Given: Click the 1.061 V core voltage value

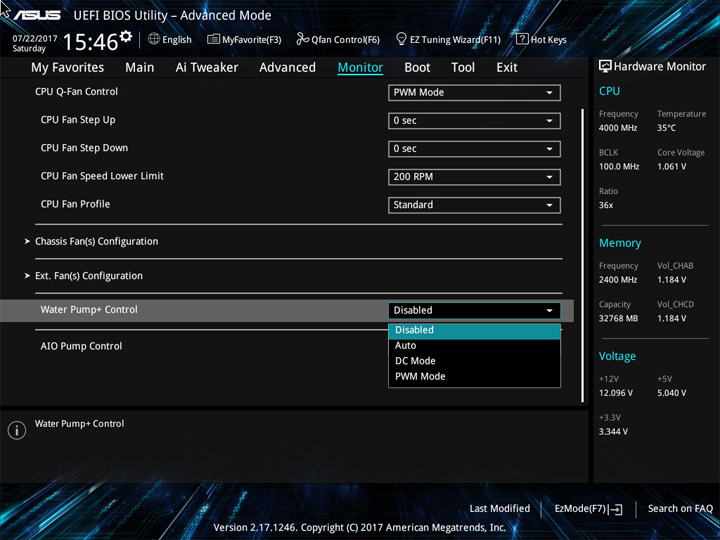Looking at the screenshot, I should click(x=671, y=167).
